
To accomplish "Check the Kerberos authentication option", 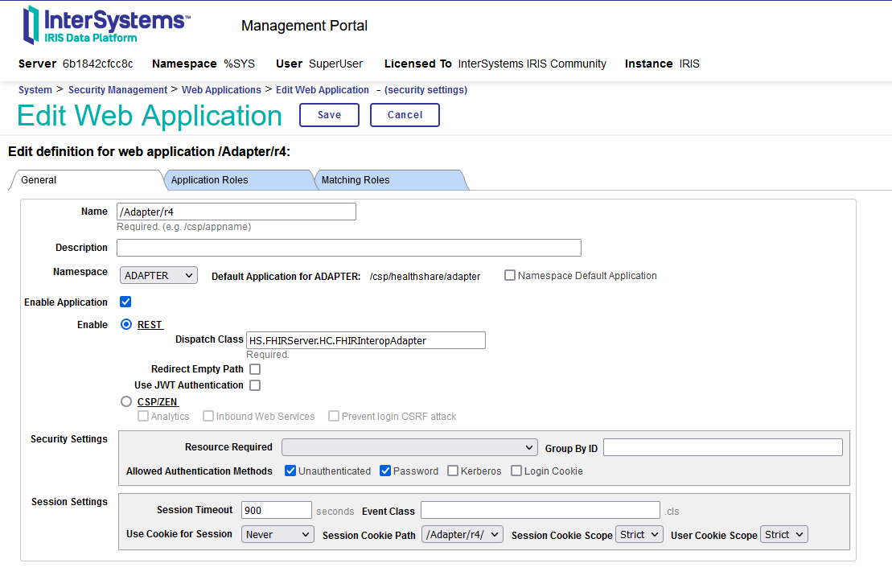I will [454, 471].
